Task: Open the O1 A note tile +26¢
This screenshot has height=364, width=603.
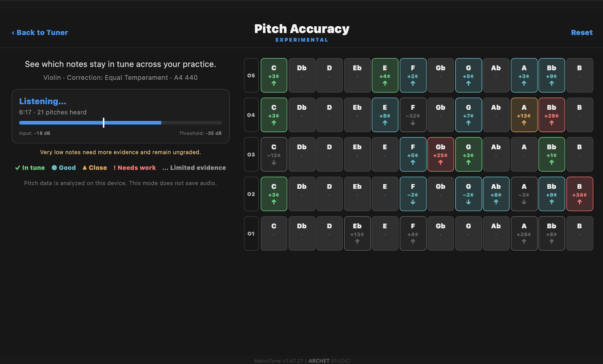Action: 524,233
